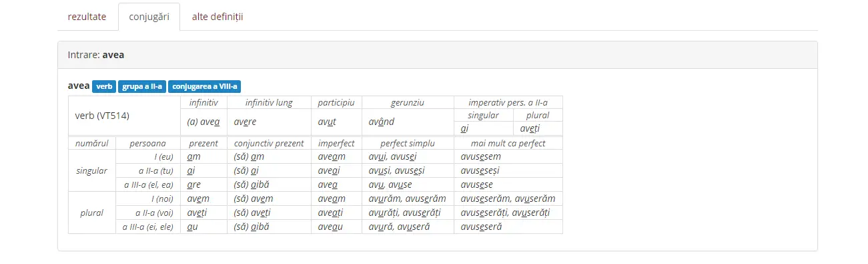The height and width of the screenshot is (264, 868).
Task: Click the blue verb tag
Action: [x=104, y=86]
